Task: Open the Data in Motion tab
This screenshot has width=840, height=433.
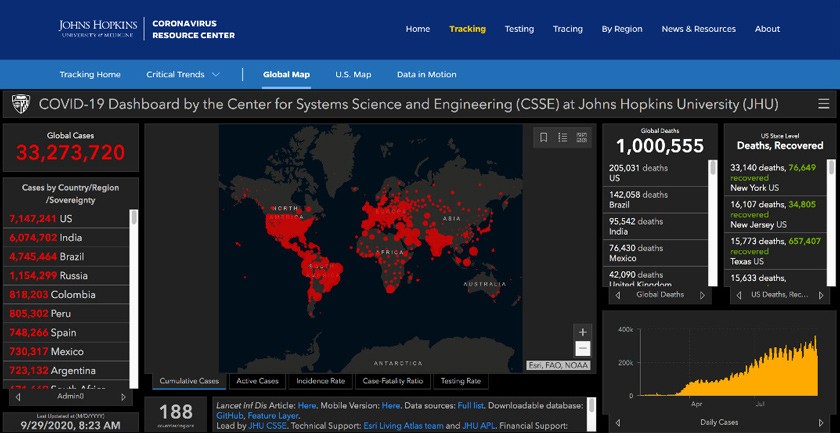Action: click(x=426, y=74)
